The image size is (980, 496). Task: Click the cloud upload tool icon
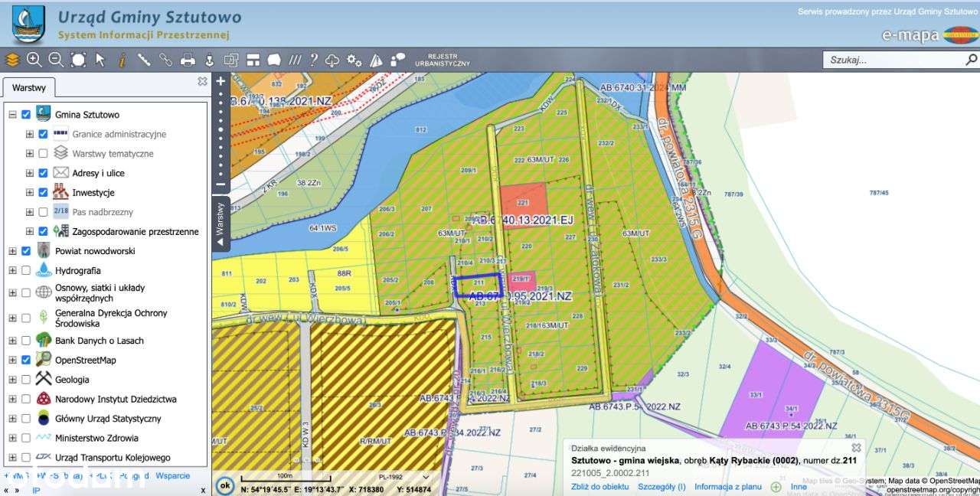[x=332, y=60]
